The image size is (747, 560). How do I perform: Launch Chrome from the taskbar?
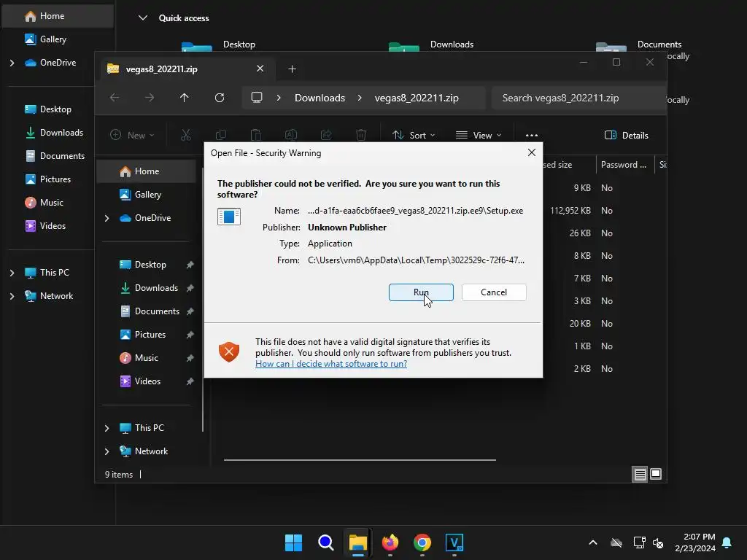(422, 542)
